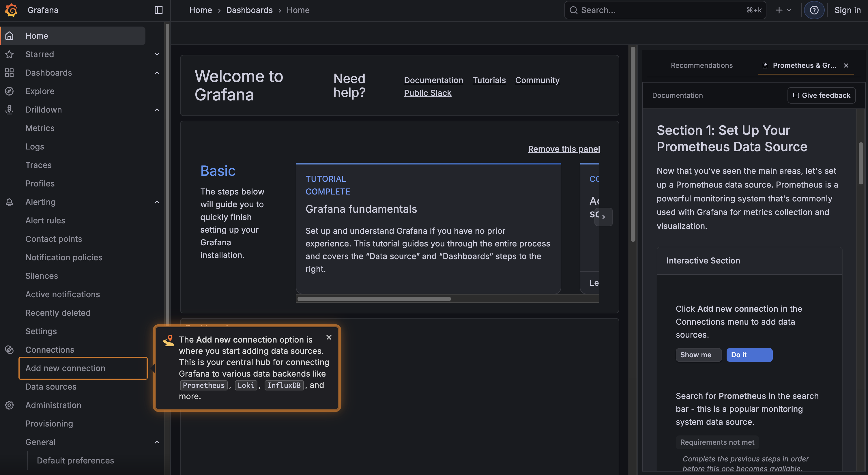Screen dimensions: 868x475
Task: Select the Drilldown icon in sidebar
Action: point(9,109)
